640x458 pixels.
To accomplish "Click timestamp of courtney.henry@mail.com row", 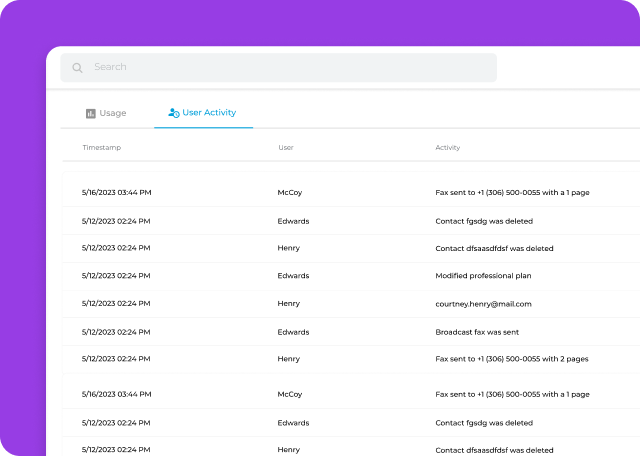I will click(116, 303).
